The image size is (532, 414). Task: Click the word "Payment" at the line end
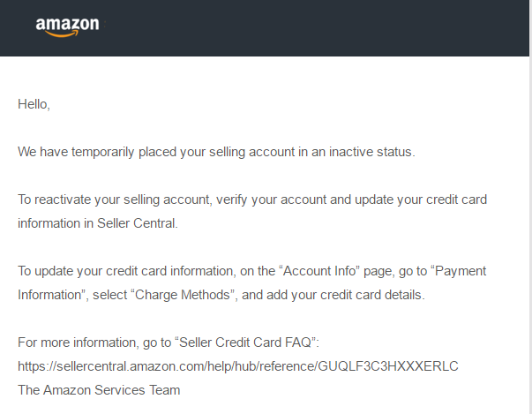coord(461,271)
